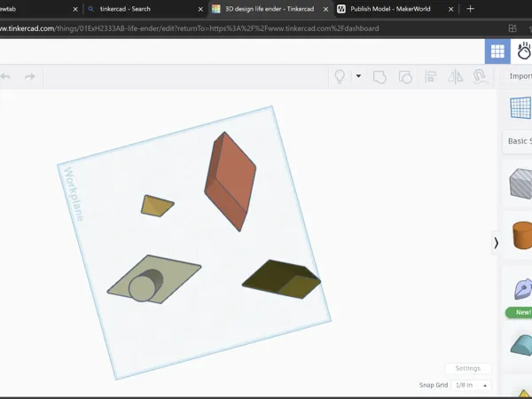Click the Undo arrow icon
This screenshot has width=532, height=399.
pyautogui.click(x=5, y=76)
